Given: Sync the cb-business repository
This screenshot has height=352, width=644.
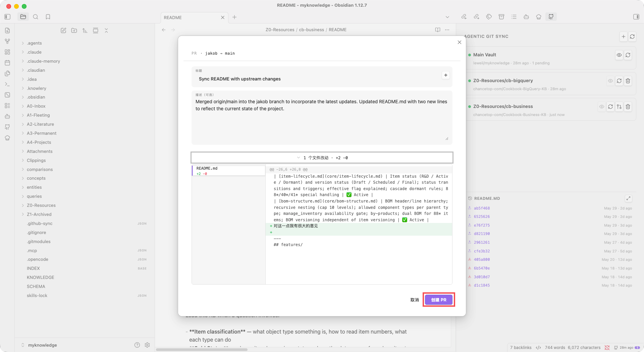Looking at the screenshot, I should 610,107.
